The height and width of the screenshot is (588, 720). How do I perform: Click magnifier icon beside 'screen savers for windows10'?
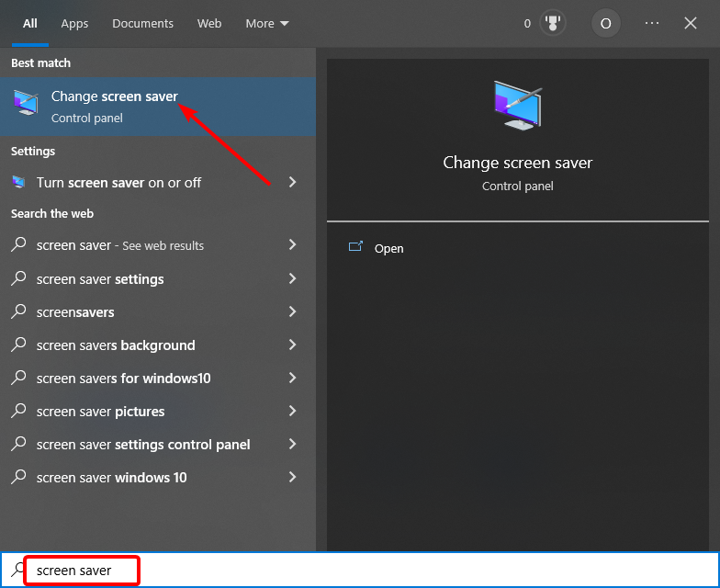(x=18, y=378)
